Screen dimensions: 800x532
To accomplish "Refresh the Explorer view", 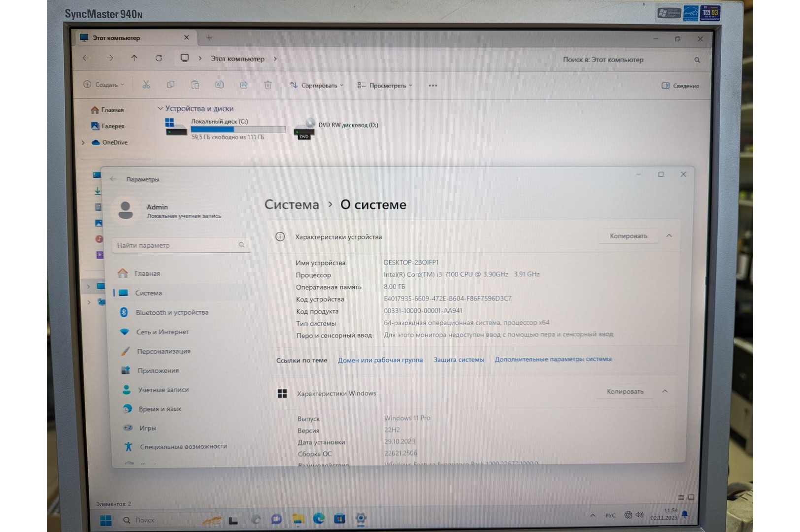I will click(159, 58).
